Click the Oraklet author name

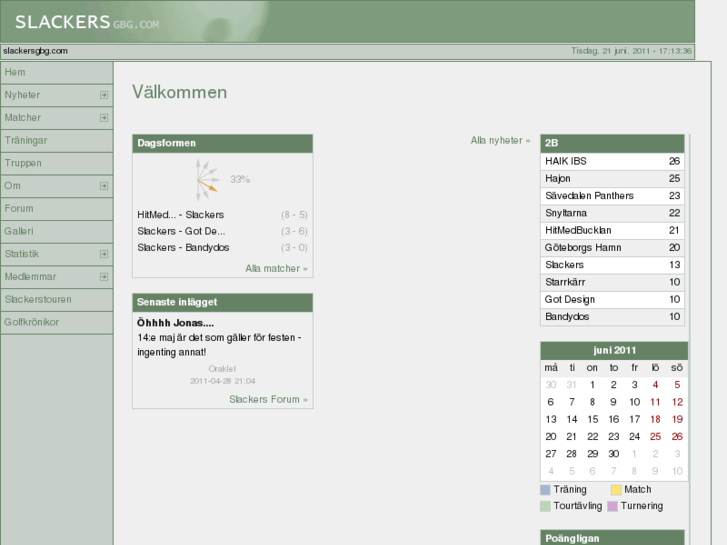click(x=223, y=369)
